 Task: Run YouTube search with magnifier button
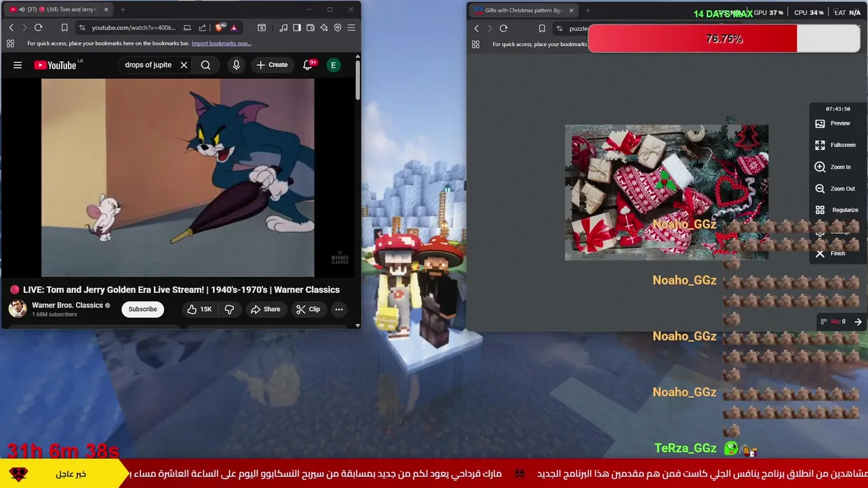(205, 65)
